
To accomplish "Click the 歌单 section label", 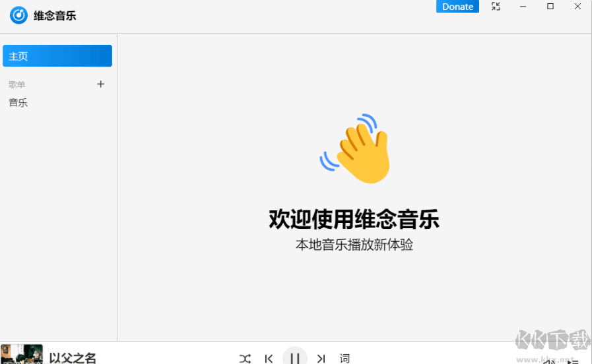I will [17, 84].
